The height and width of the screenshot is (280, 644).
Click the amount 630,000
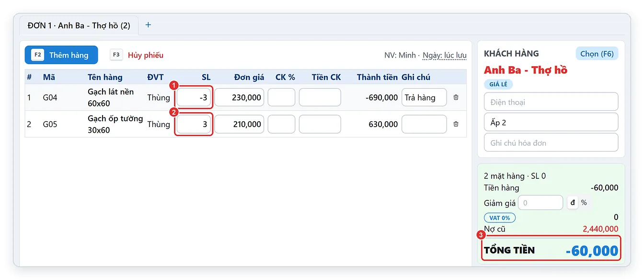tap(383, 124)
